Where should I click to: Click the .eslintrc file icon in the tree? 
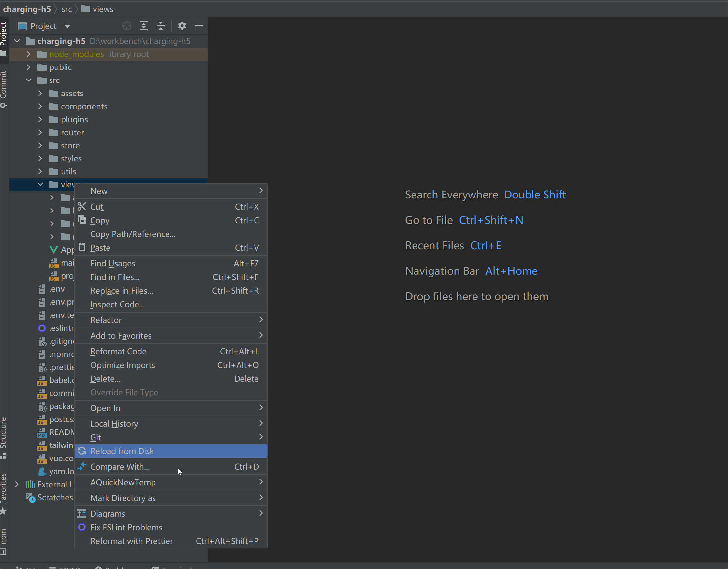(42, 328)
